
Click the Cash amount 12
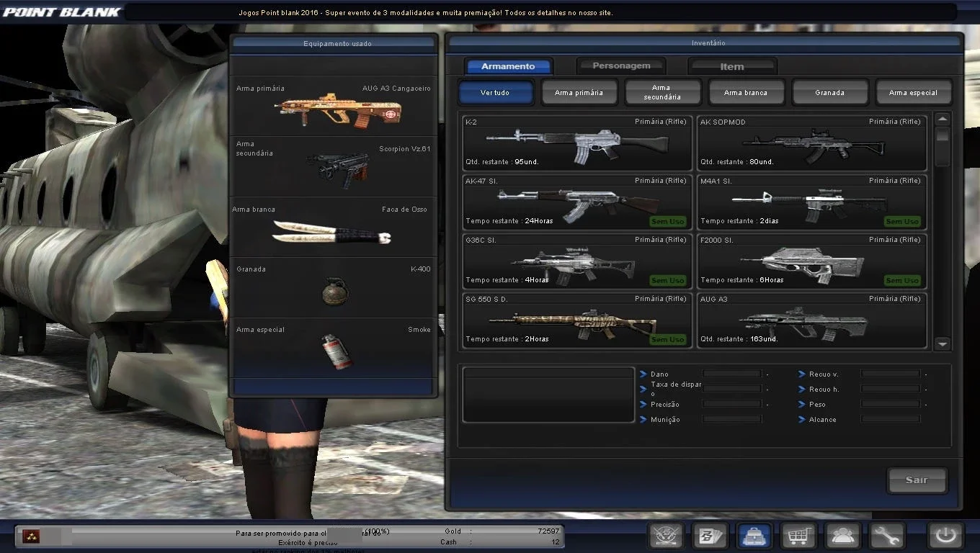[556, 542]
